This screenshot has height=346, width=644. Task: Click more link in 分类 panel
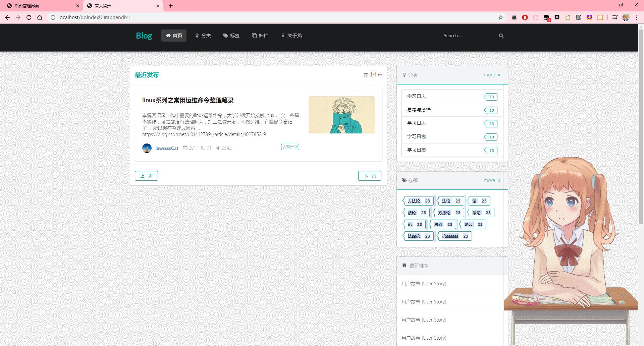click(492, 75)
